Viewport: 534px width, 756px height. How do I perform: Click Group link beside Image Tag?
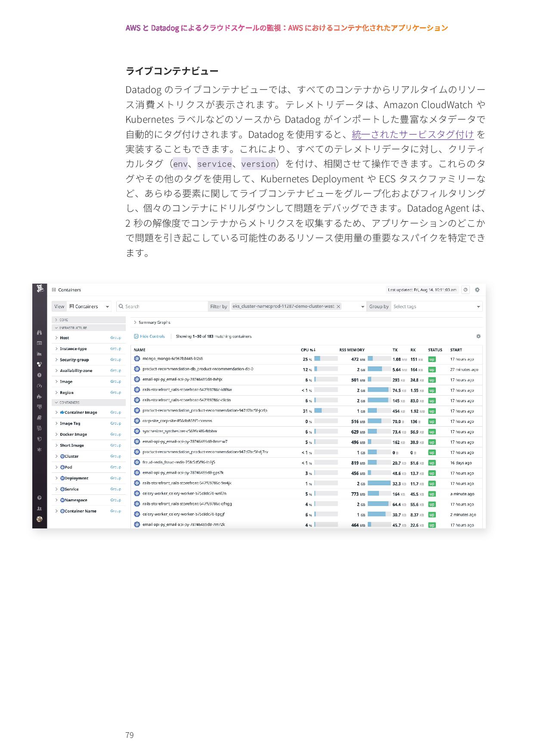coord(115,423)
